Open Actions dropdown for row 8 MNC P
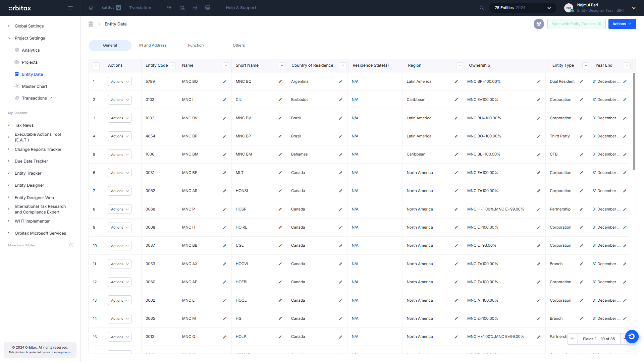Image resolution: width=644 pixels, height=362 pixels. 120,209
